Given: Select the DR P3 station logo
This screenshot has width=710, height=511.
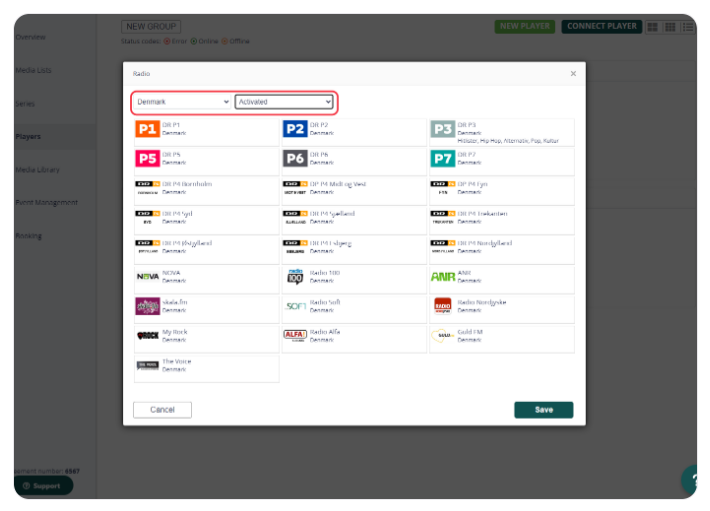Looking at the screenshot, I should tap(442, 129).
